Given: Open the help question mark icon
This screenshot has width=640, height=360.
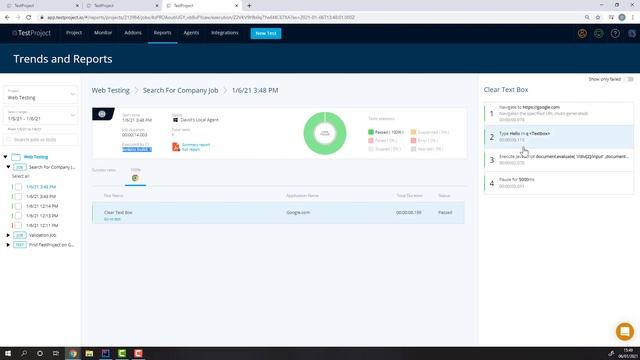Looking at the screenshot, I should [615, 33].
